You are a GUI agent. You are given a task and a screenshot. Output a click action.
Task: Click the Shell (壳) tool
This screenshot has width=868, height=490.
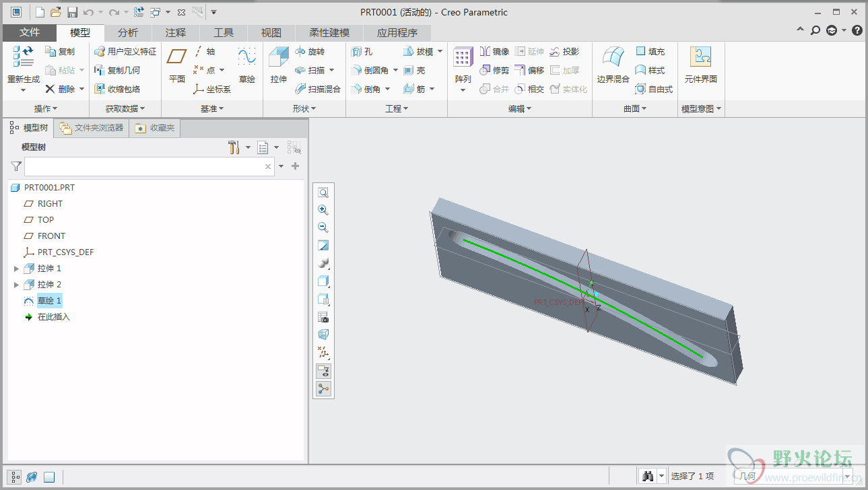(x=414, y=70)
